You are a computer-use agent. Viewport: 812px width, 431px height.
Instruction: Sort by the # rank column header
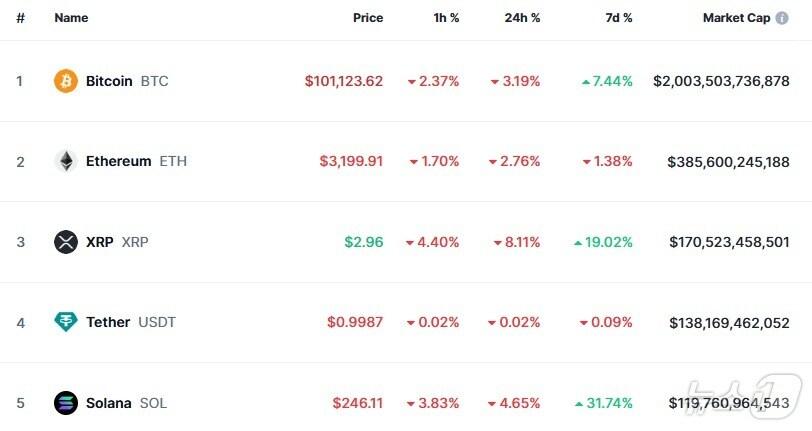(20, 18)
